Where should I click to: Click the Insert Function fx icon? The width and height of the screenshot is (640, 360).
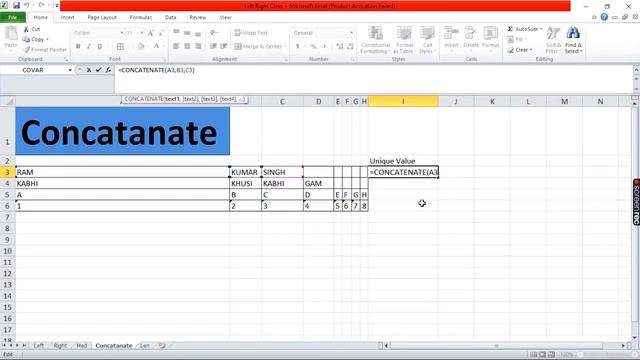pyautogui.click(x=108, y=70)
